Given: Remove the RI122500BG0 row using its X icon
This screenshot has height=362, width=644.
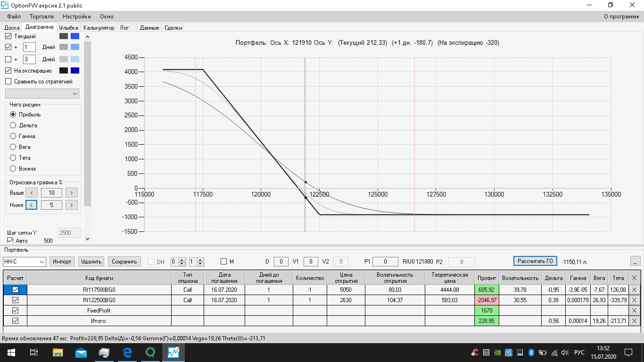Looking at the screenshot, I should pos(634,300).
